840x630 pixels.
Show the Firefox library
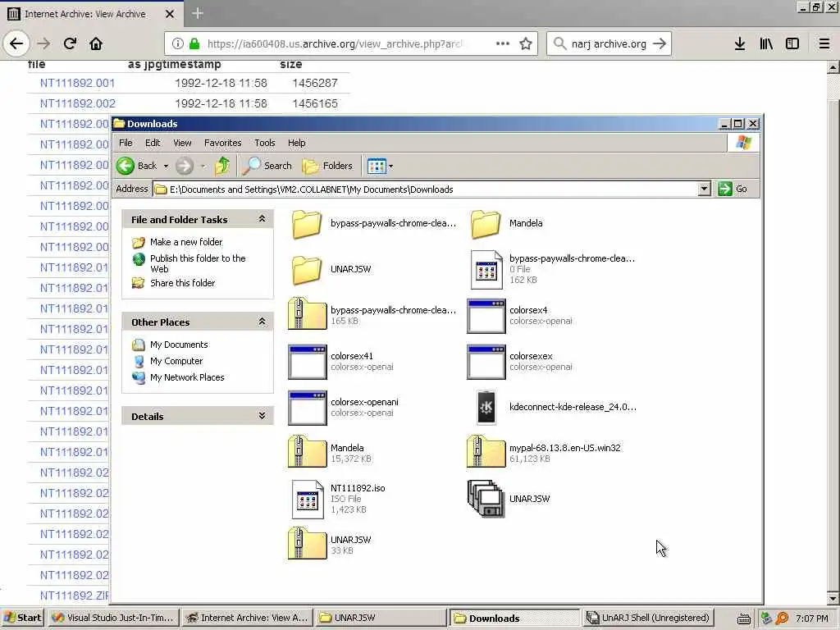tap(766, 43)
